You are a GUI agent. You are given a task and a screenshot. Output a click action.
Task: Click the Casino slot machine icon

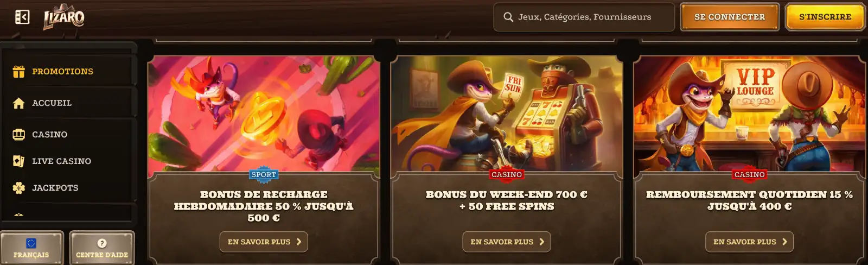[x=18, y=135]
